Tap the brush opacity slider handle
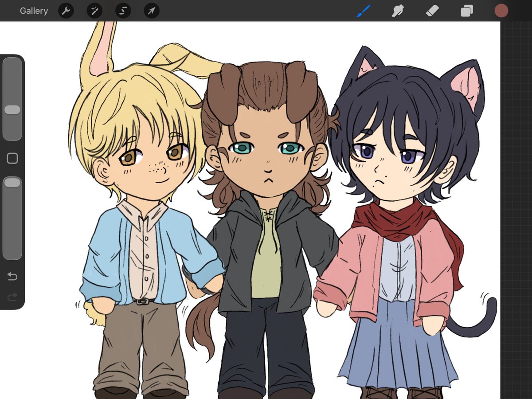This screenshot has width=532, height=399. click(x=12, y=182)
